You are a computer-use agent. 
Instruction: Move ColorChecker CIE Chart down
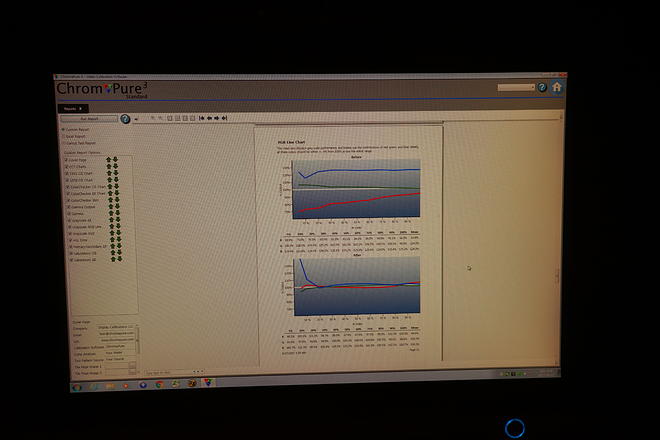point(116,187)
